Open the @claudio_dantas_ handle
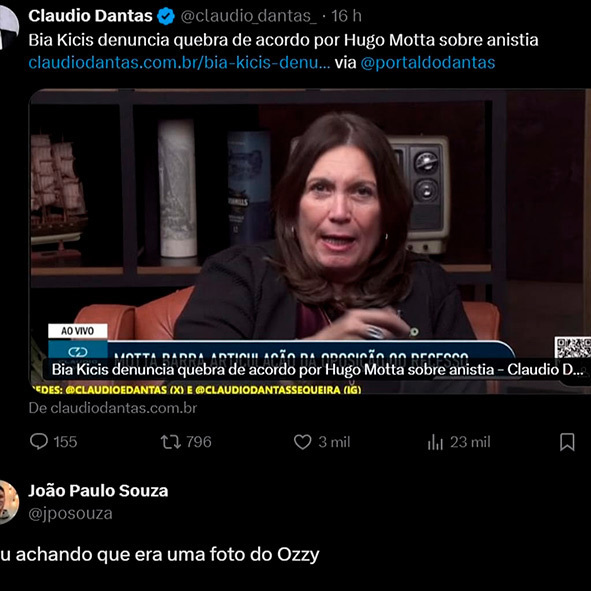591x591 pixels. (248, 16)
